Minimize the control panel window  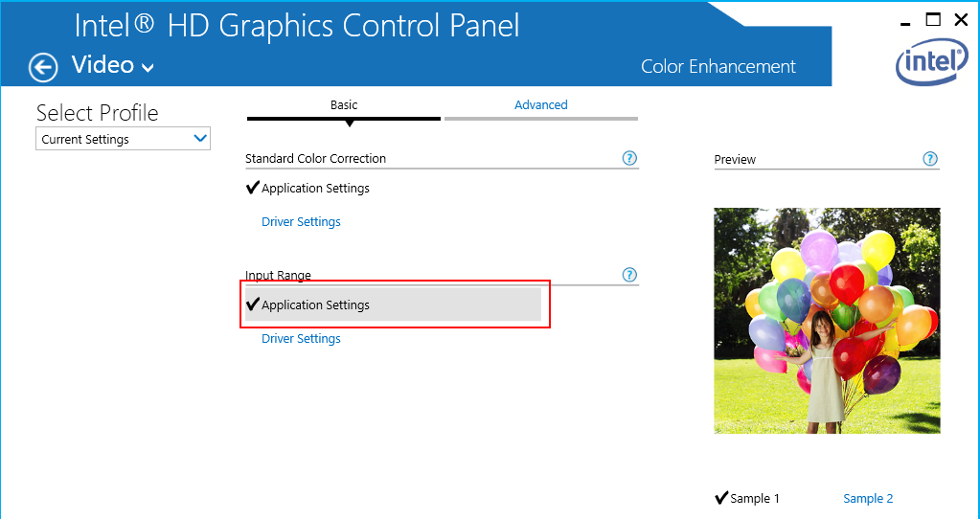[x=905, y=20]
